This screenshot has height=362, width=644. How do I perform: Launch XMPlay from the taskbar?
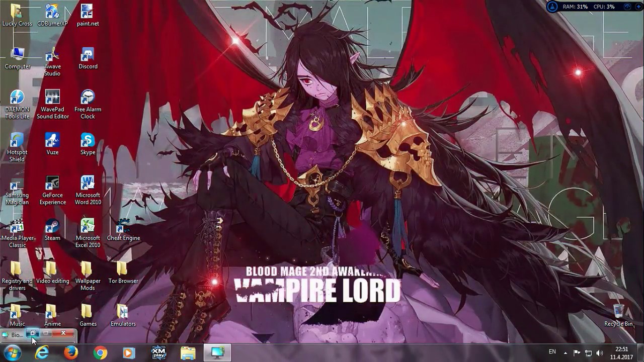click(x=159, y=353)
